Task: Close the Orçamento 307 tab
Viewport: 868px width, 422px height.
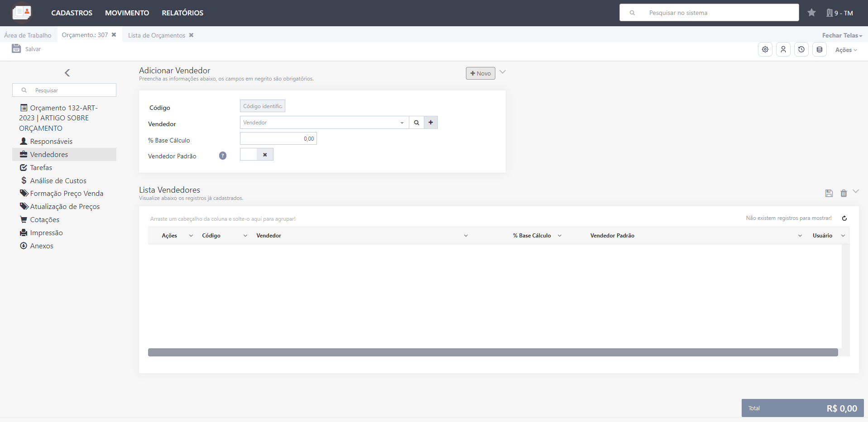Action: pos(114,35)
